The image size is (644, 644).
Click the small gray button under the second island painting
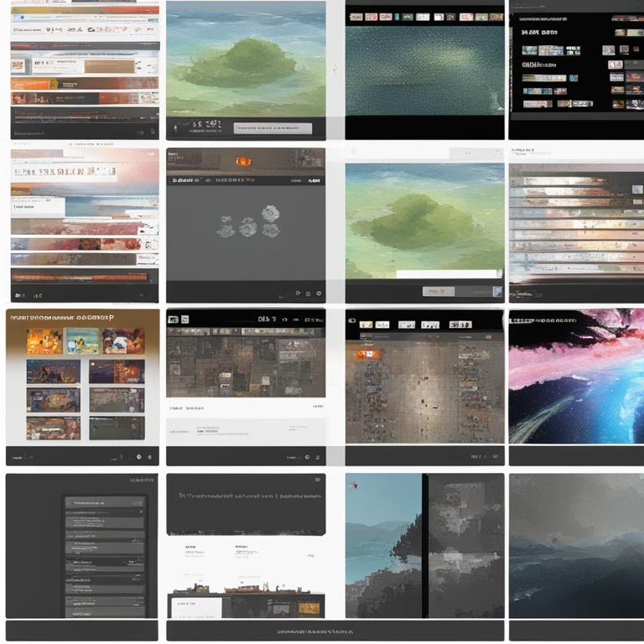[x=439, y=291]
